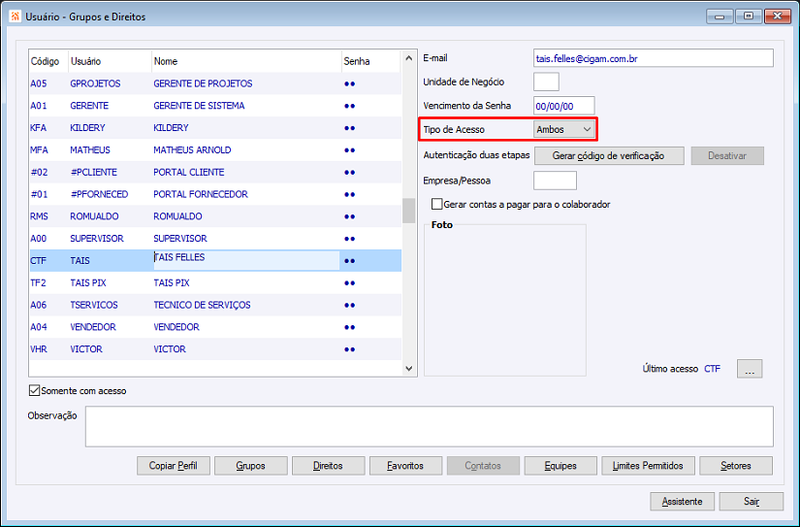Select the GPROJETOS user row
This screenshot has width=800, height=527.
pos(215,84)
